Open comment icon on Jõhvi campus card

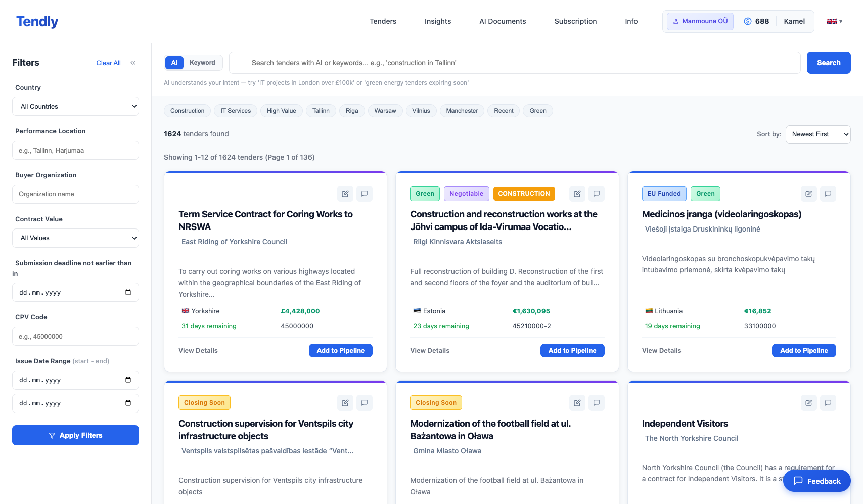click(597, 194)
